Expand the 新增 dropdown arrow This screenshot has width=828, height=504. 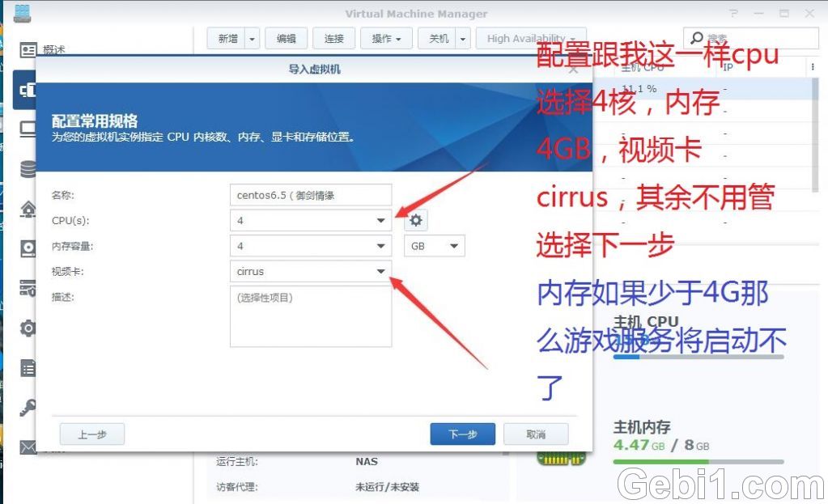[251, 38]
